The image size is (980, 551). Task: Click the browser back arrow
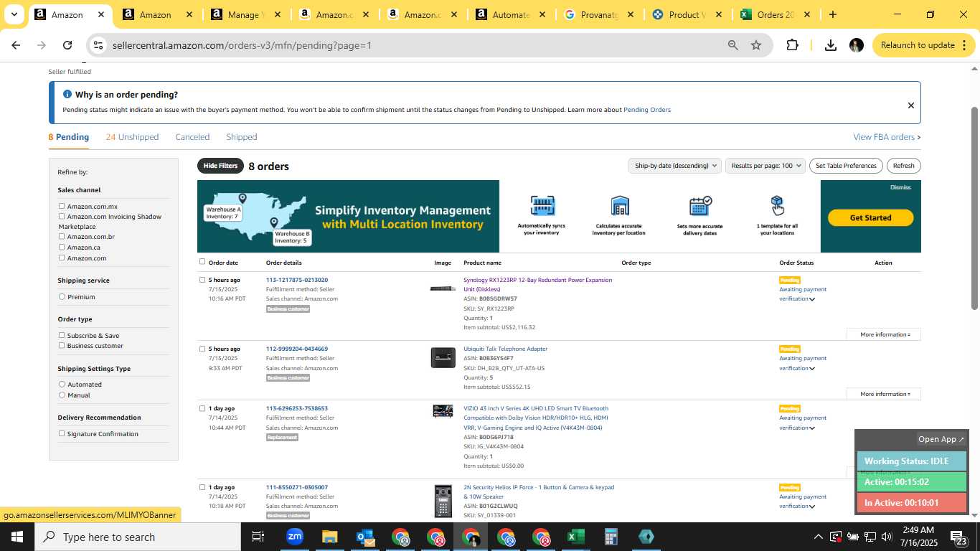[16, 45]
